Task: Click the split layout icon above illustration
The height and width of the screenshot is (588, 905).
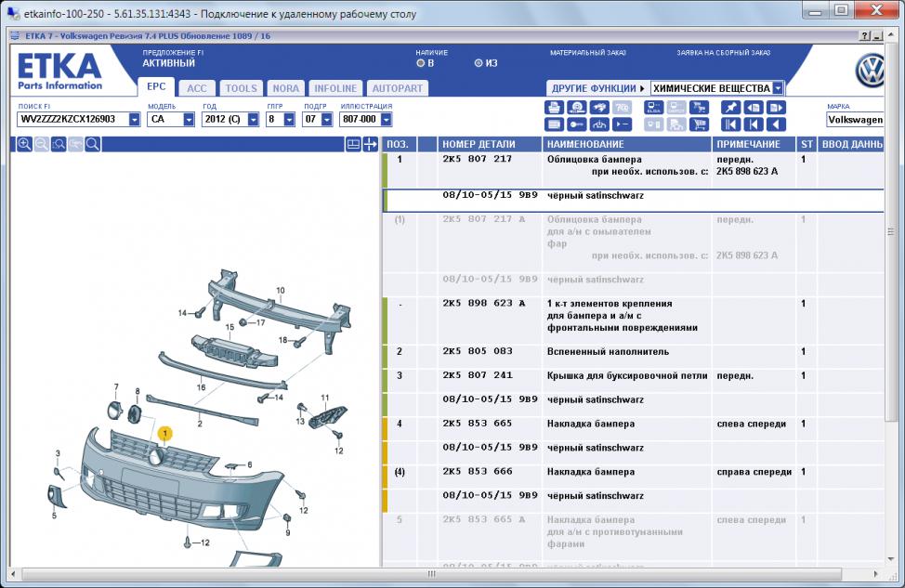Action: (353, 144)
